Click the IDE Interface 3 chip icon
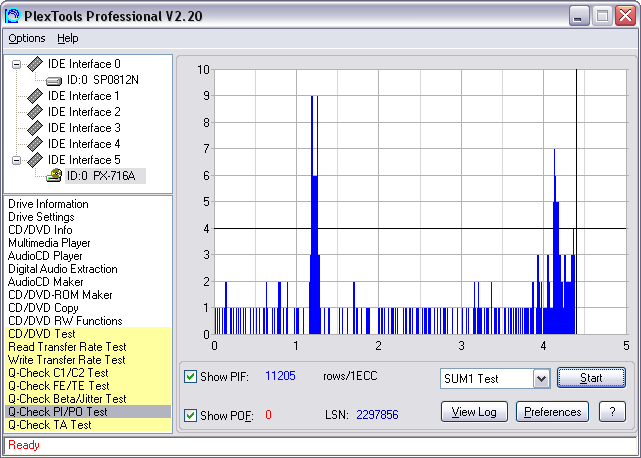Screen dimensions: 641x458 click(x=35, y=128)
